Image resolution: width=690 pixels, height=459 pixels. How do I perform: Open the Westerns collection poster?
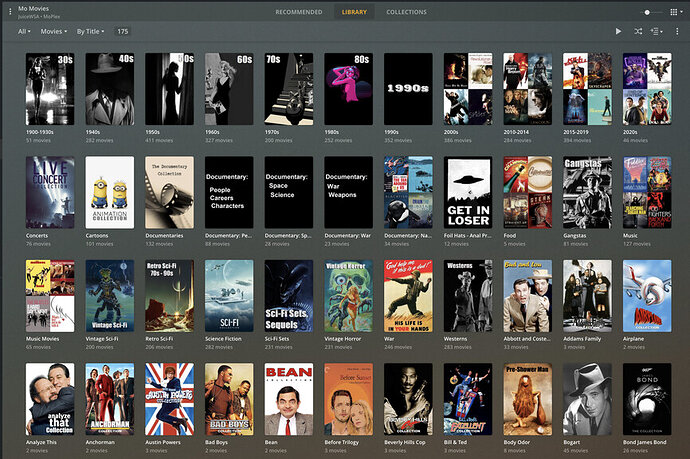(468, 296)
